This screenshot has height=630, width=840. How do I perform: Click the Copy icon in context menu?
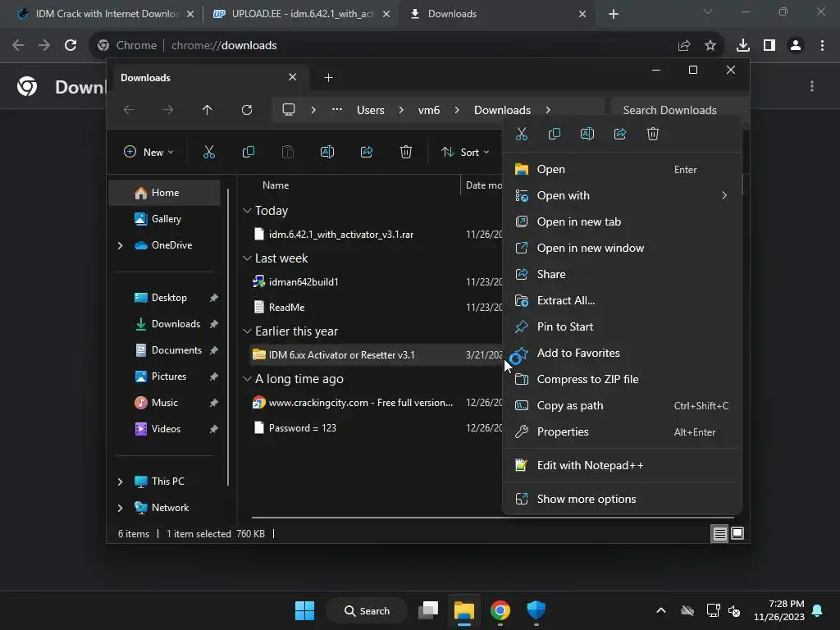[x=555, y=134]
